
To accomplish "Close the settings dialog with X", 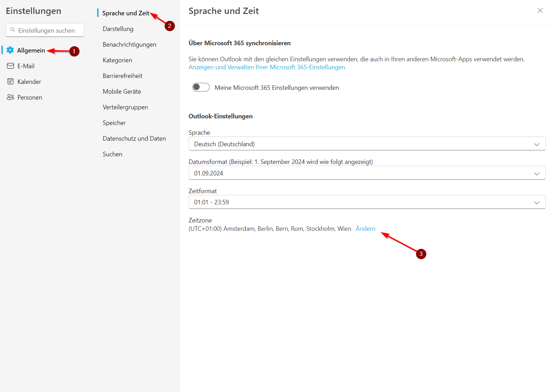I will [540, 10].
